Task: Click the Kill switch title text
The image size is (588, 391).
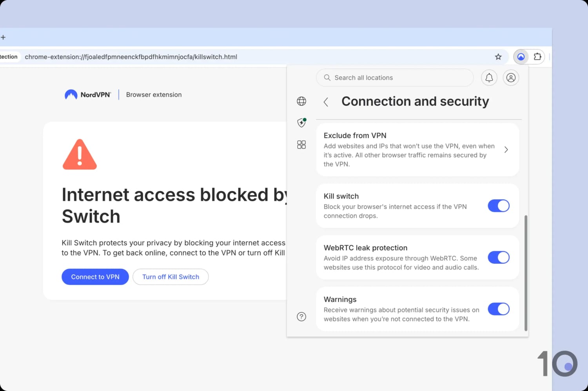Action: click(x=341, y=196)
